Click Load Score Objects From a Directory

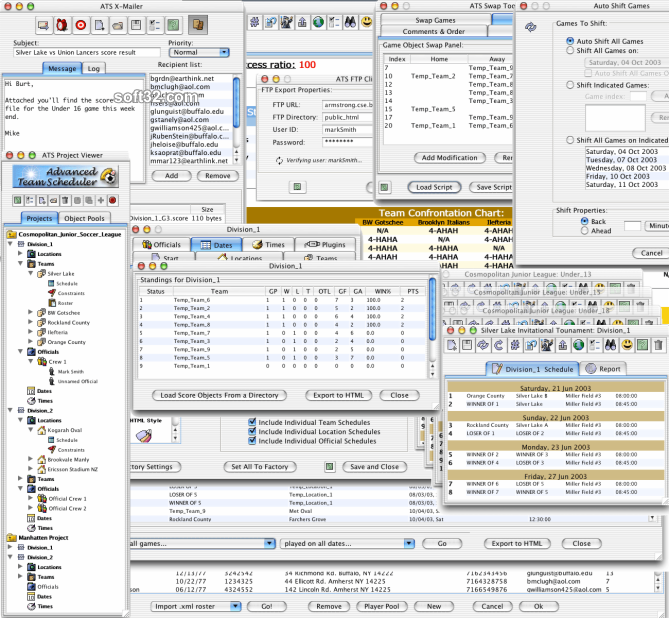coord(219,395)
